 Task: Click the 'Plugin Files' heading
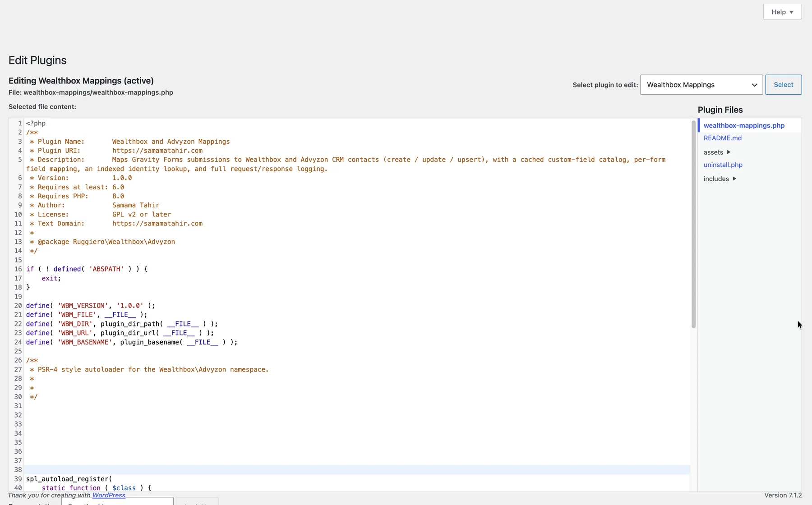(x=720, y=110)
